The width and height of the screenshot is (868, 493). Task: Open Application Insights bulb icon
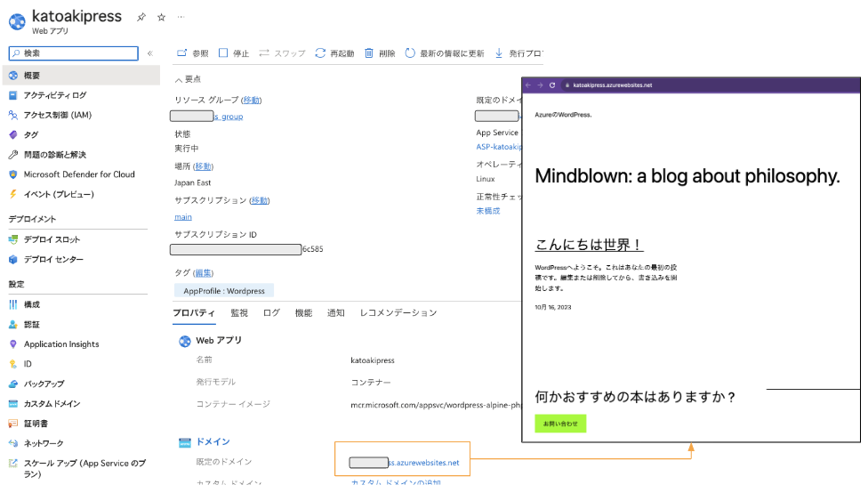point(13,344)
